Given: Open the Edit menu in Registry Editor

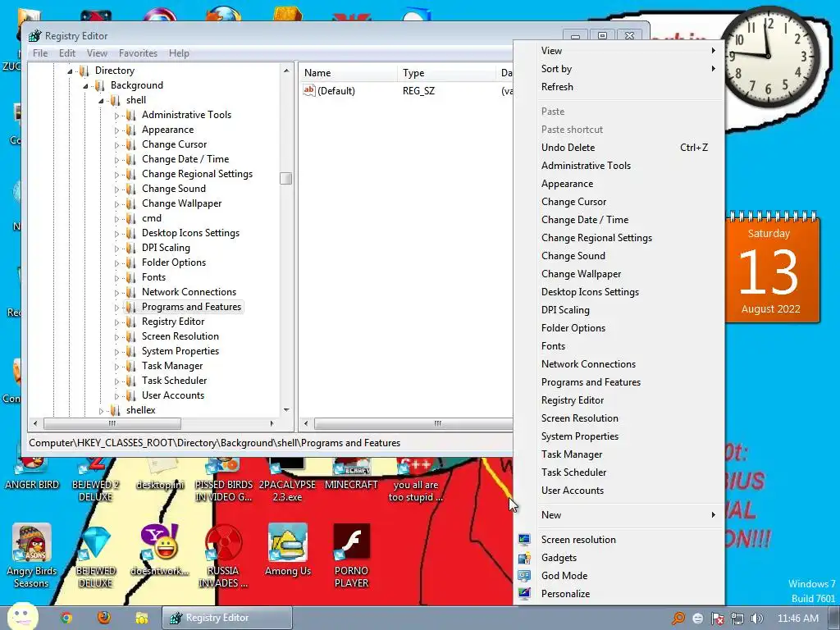Looking at the screenshot, I should [x=67, y=53].
